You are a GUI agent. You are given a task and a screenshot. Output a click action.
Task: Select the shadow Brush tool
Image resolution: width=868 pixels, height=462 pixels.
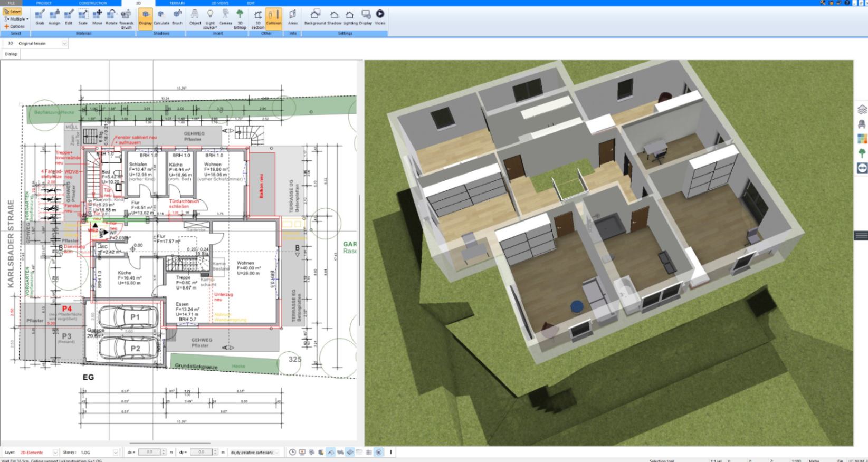tap(177, 17)
